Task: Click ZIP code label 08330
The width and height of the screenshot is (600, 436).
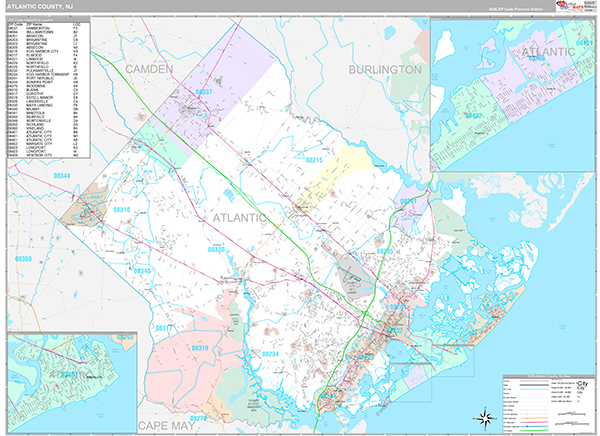Action: pos(216,250)
